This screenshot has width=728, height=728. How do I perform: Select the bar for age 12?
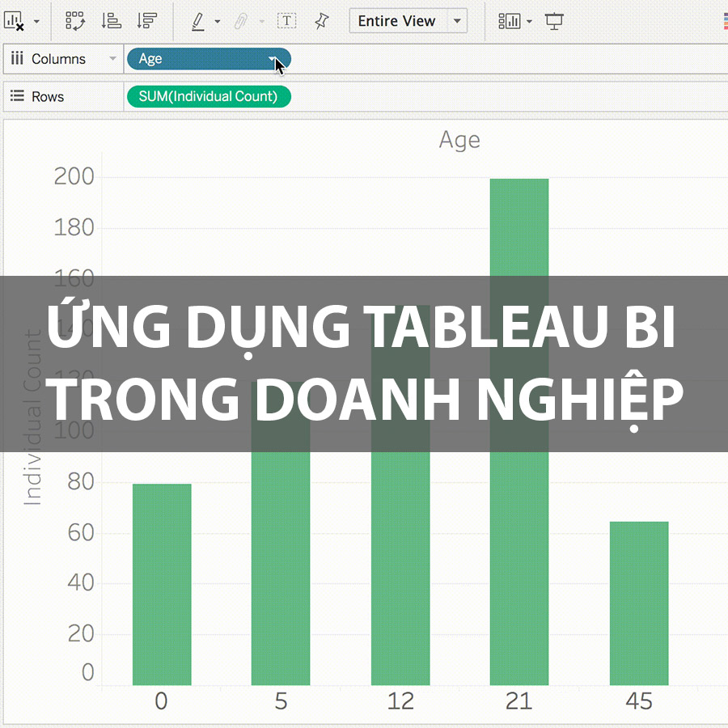400,495
